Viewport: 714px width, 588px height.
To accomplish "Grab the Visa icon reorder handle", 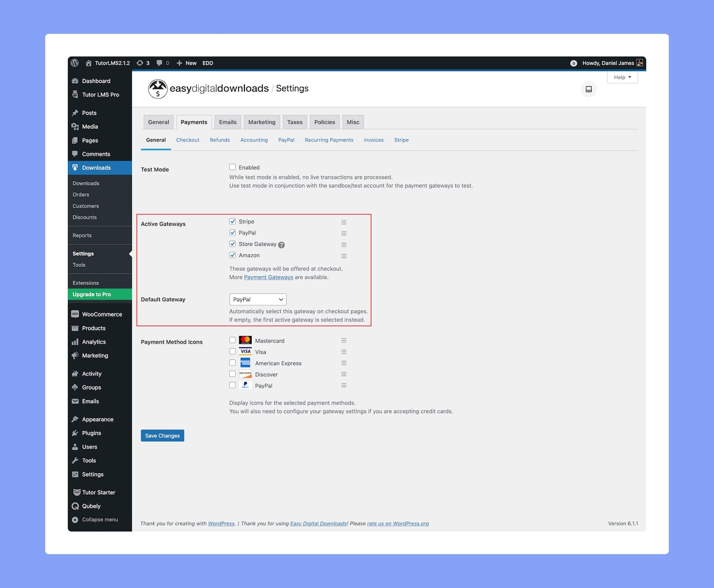I will coord(344,352).
